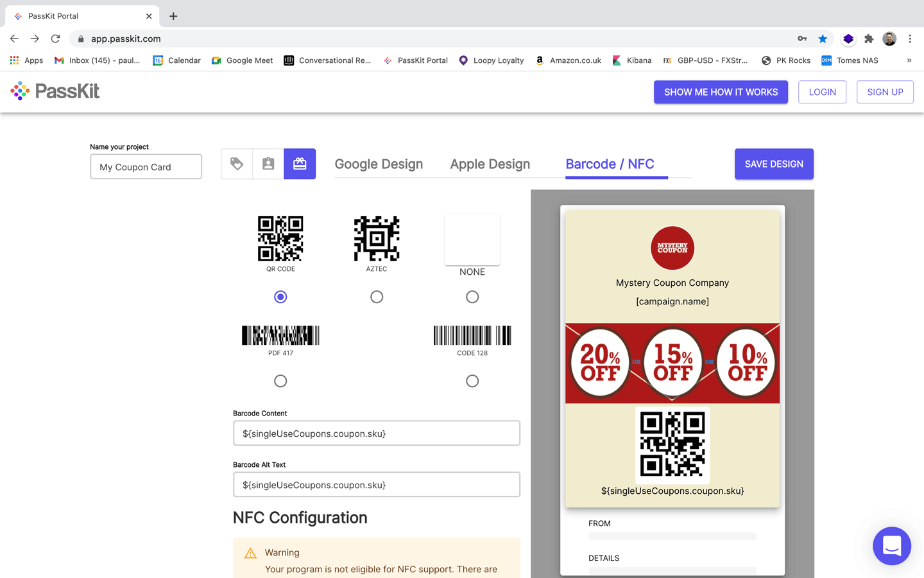The width and height of the screenshot is (924, 578).
Task: Select the PDF 417 radio button
Action: click(280, 381)
